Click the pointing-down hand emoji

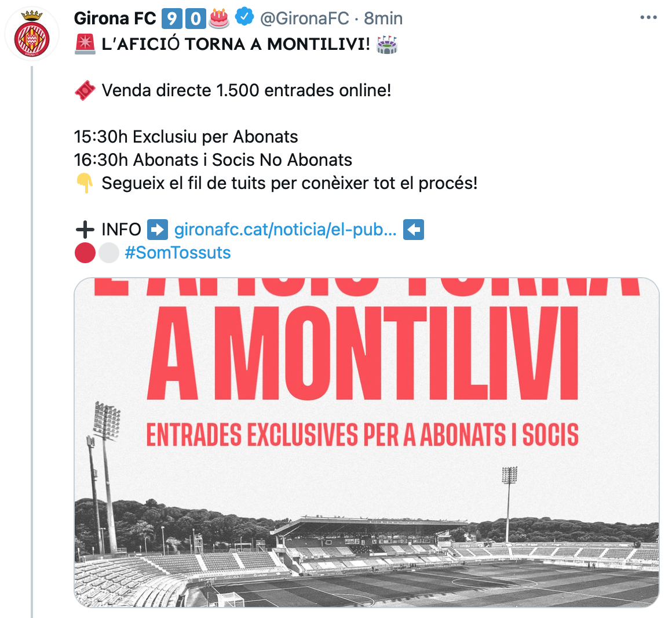(x=85, y=183)
